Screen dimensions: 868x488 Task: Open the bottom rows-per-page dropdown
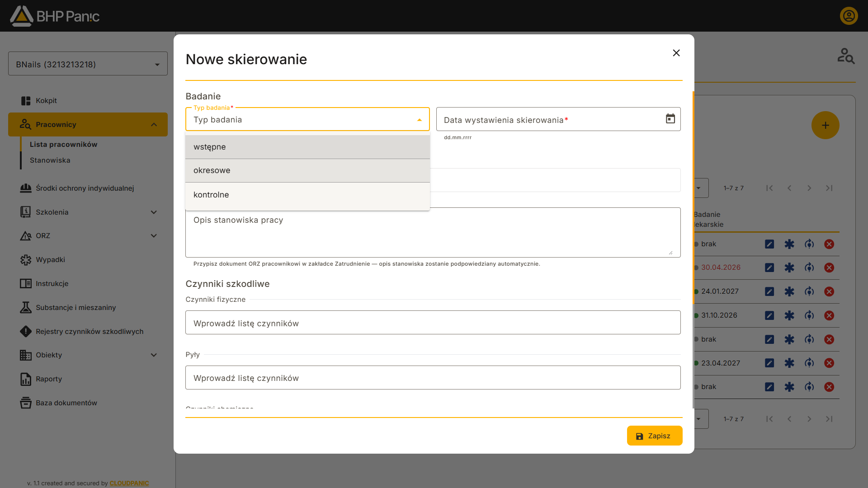(699, 419)
